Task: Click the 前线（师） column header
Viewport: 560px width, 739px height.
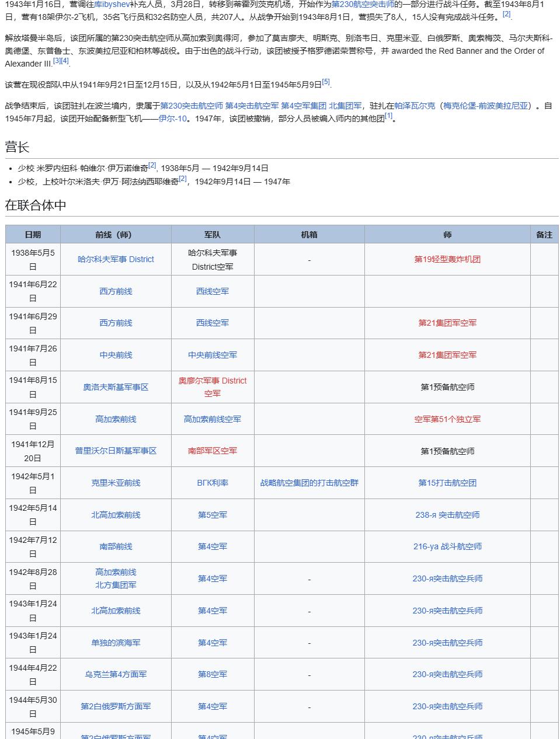Action: tap(116, 235)
